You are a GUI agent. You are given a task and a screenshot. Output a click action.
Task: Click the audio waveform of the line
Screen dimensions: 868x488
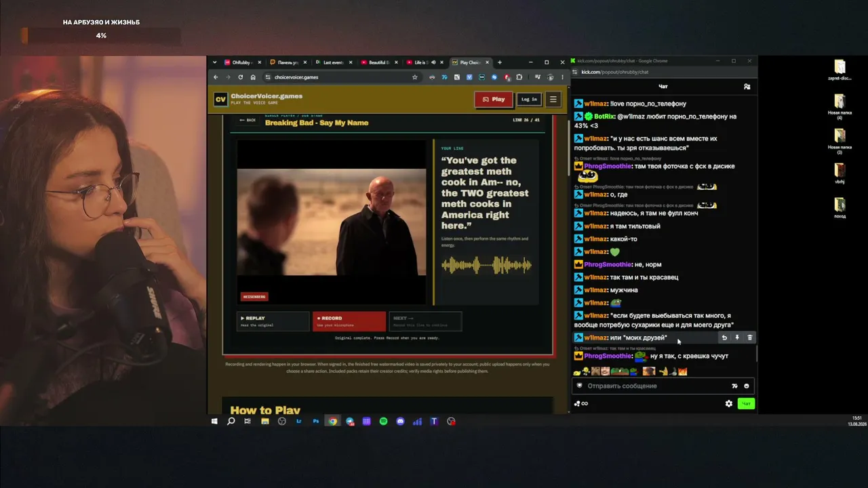[486, 265]
